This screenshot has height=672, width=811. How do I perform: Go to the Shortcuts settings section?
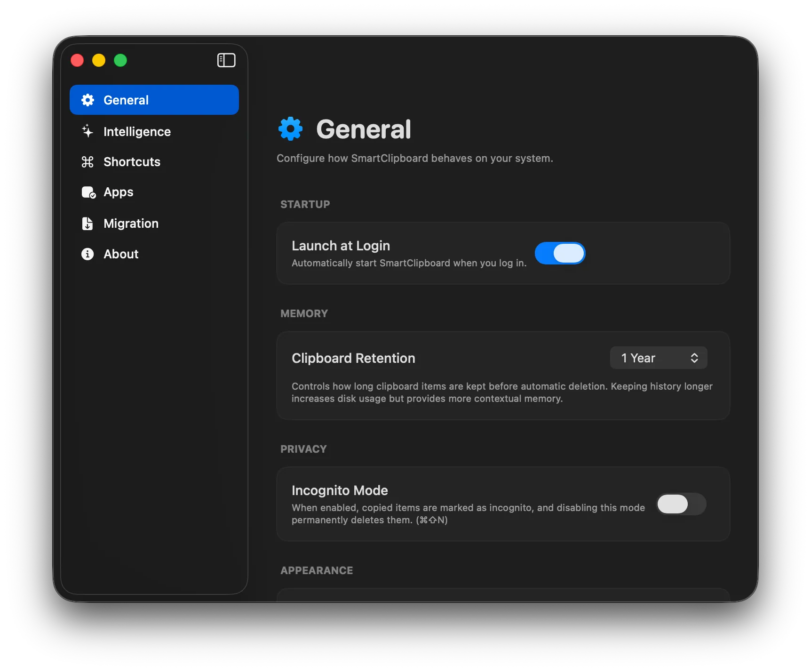click(x=154, y=162)
